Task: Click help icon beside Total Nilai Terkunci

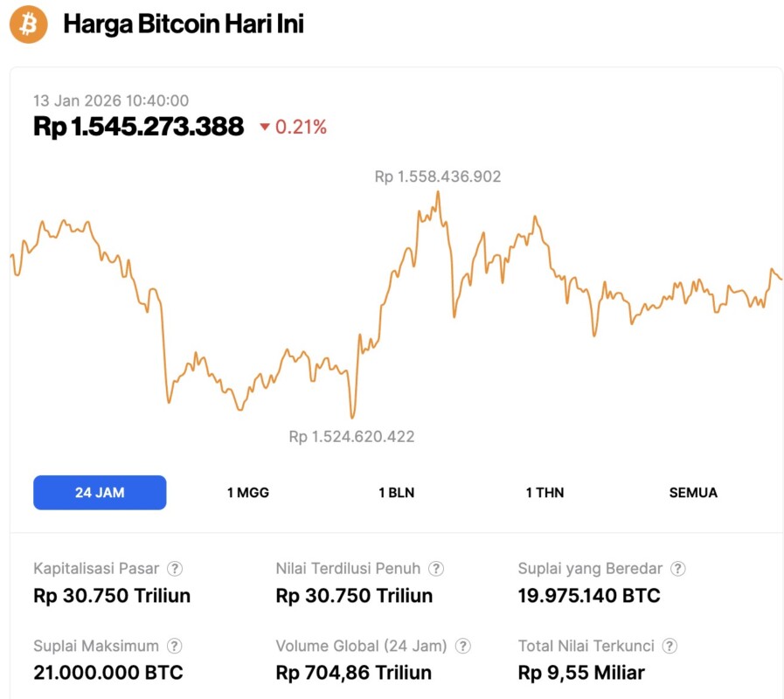Action: (670, 647)
